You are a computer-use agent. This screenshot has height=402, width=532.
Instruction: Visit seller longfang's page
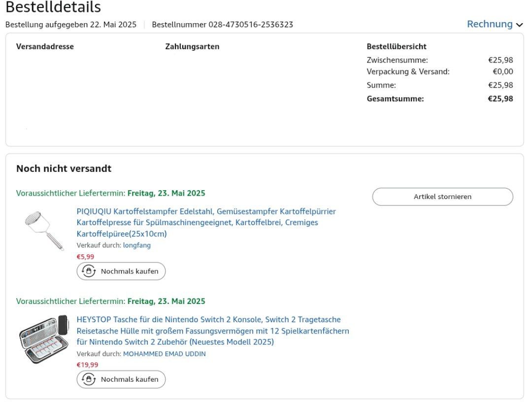[137, 245]
